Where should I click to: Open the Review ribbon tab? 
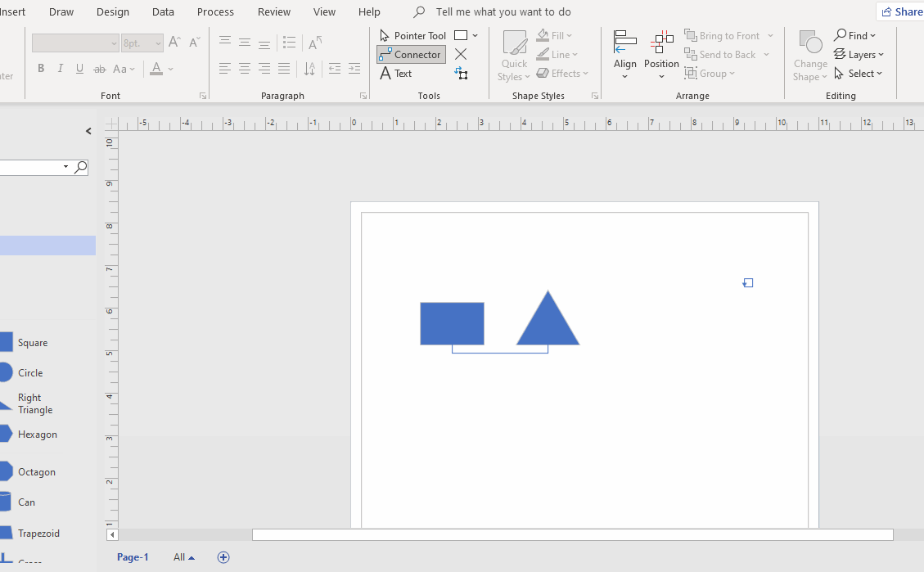(273, 11)
